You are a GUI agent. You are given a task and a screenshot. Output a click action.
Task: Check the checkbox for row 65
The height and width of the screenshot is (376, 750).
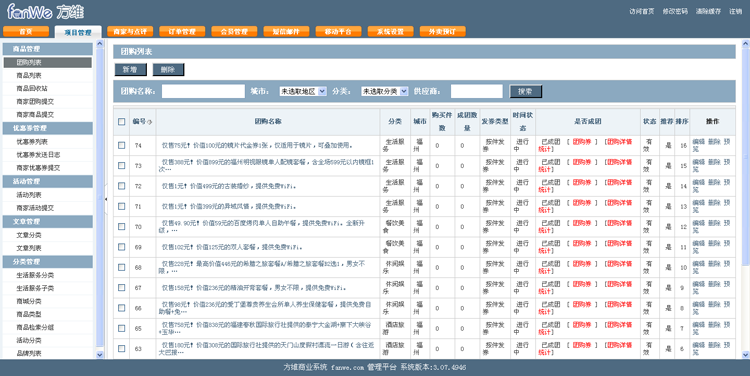tap(121, 328)
